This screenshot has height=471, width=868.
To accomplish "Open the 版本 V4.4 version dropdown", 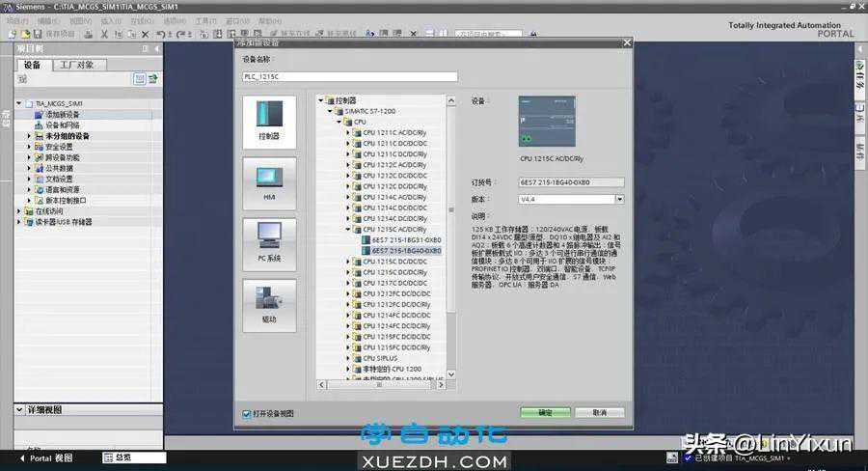I will [x=619, y=200].
